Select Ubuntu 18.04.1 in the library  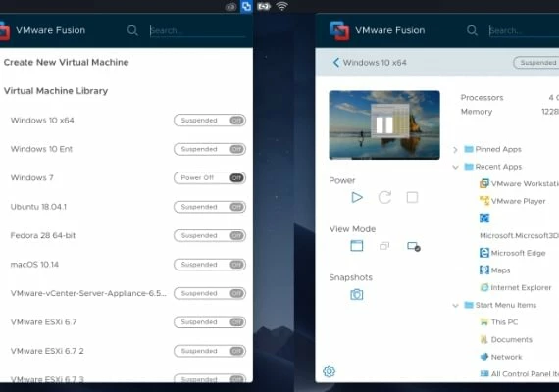pos(38,207)
